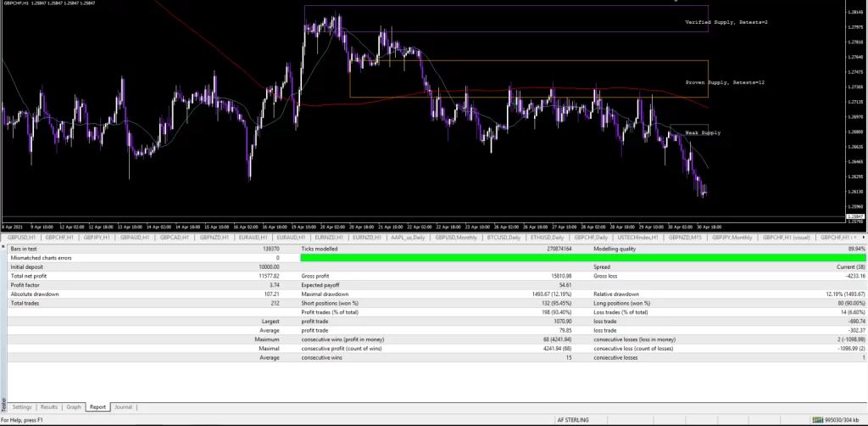Viewport: 868px width, 426px height.
Task: Switch to the GBPUSD,H1 chart tab
Action: [21, 238]
